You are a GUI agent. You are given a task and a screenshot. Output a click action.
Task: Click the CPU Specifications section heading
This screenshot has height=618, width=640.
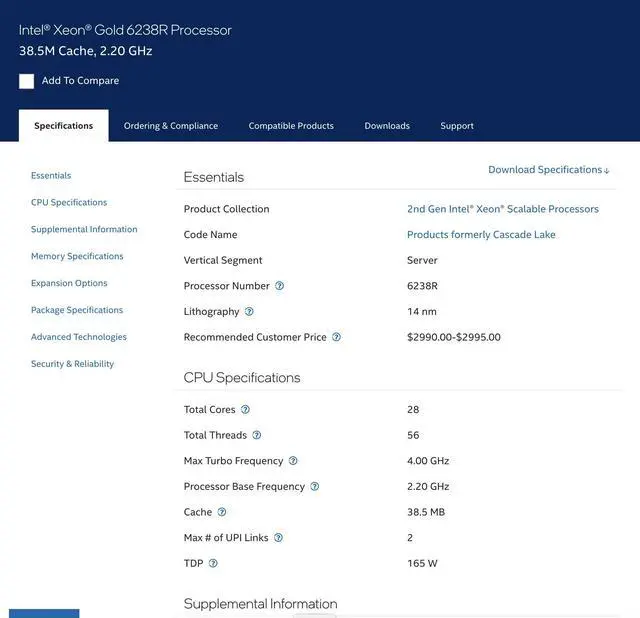coord(242,378)
